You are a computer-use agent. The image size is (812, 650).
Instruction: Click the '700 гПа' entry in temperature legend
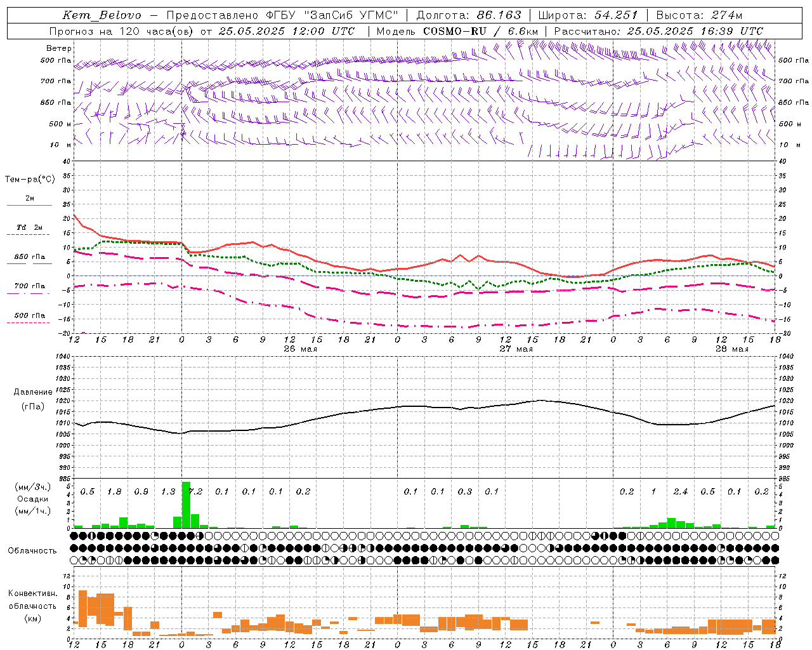(x=30, y=286)
